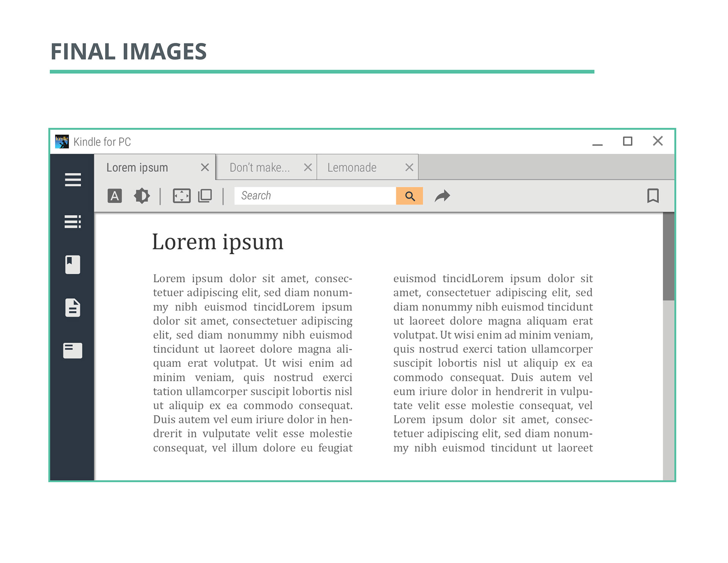
Task: Switch to the Don't make... tab
Action: coord(260,167)
